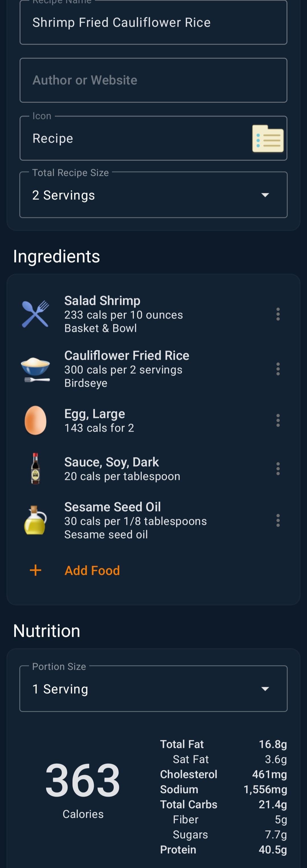307x868 pixels.
Task: Open the Portion Size dropdown
Action: click(153, 689)
